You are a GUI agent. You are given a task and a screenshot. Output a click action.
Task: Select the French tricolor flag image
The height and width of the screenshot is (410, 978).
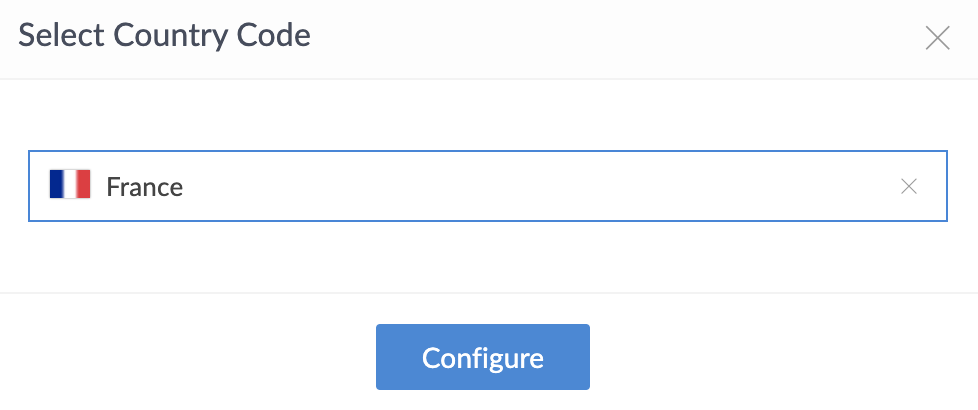click(x=70, y=185)
